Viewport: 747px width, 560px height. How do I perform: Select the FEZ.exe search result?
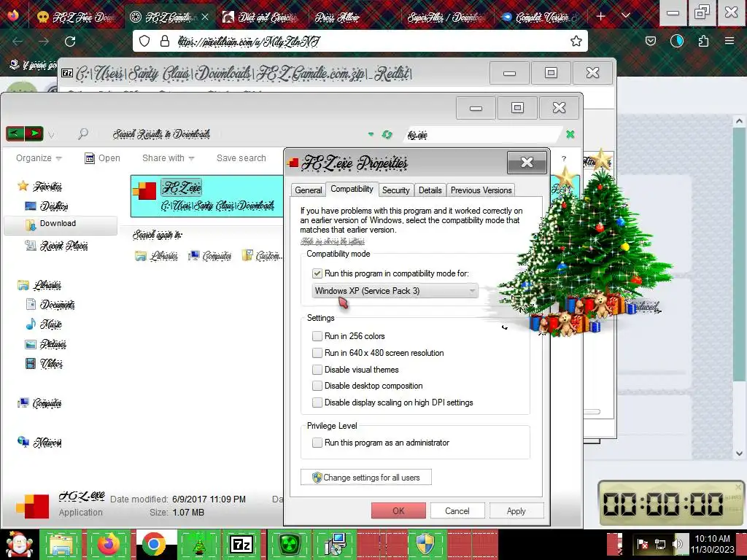click(x=206, y=196)
